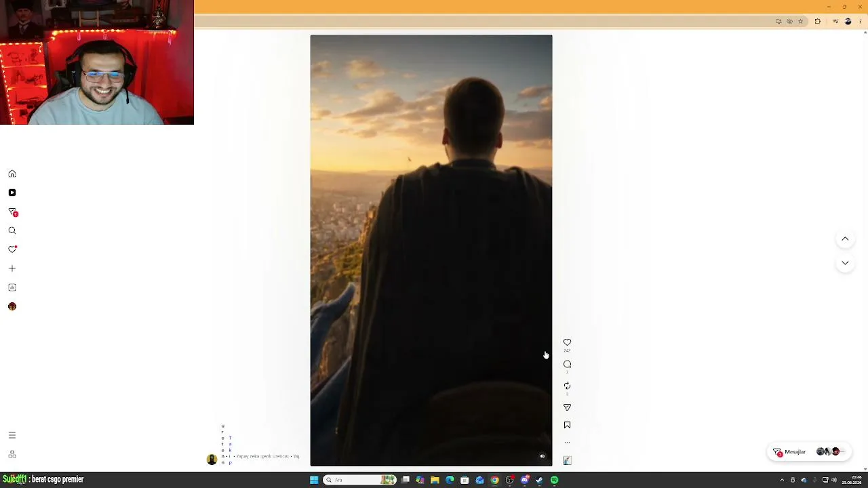The height and width of the screenshot is (488, 868).
Task: Pause the reel by clicking the video
Action: [x=431, y=251]
